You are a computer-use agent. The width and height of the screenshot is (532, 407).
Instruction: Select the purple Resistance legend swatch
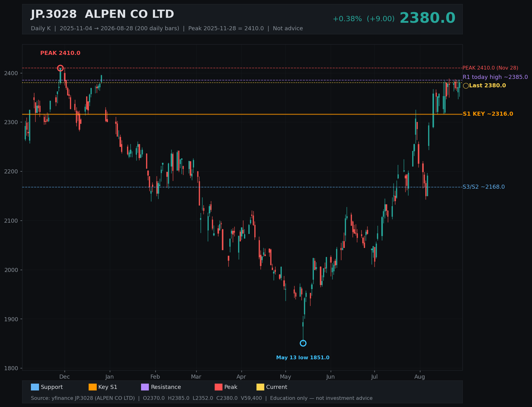coord(145,387)
